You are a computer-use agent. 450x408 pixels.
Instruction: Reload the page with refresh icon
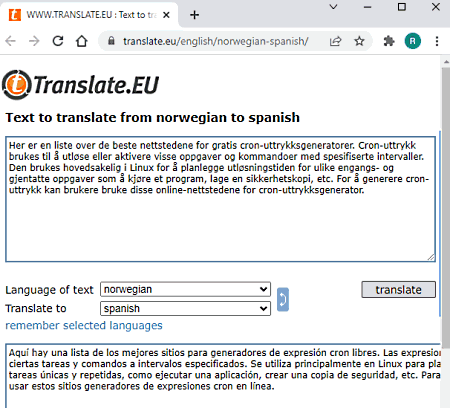click(x=58, y=41)
